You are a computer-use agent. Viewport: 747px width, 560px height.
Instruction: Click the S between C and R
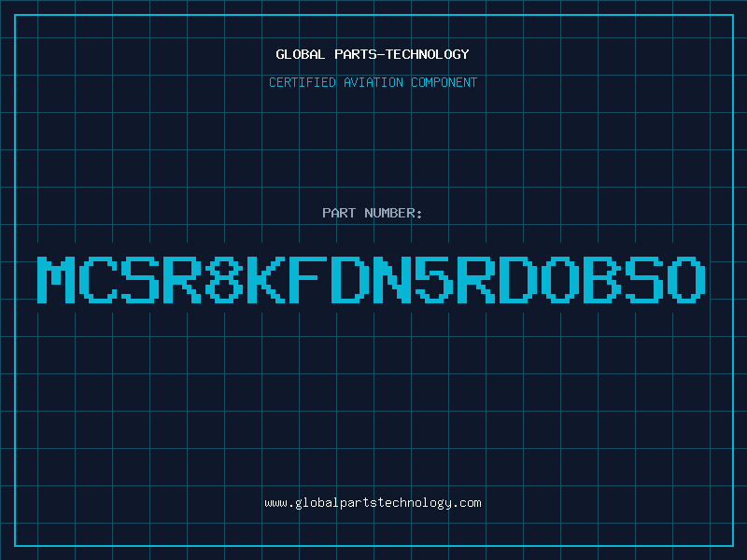(140, 279)
